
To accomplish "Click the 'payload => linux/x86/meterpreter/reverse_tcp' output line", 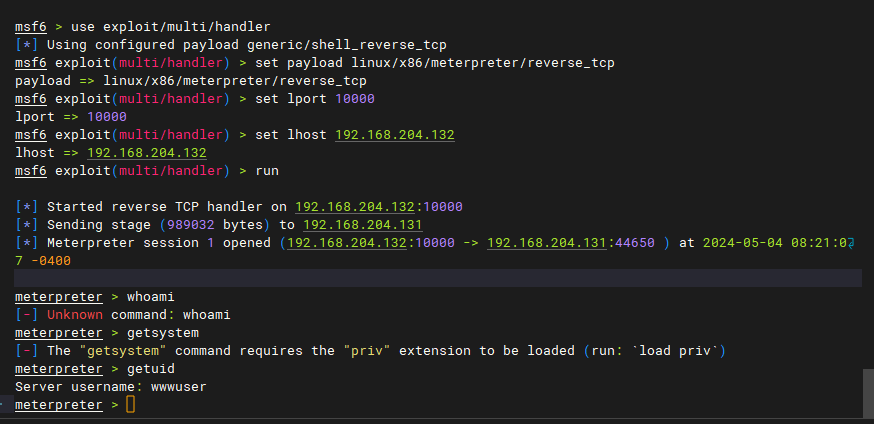I will coord(191,81).
